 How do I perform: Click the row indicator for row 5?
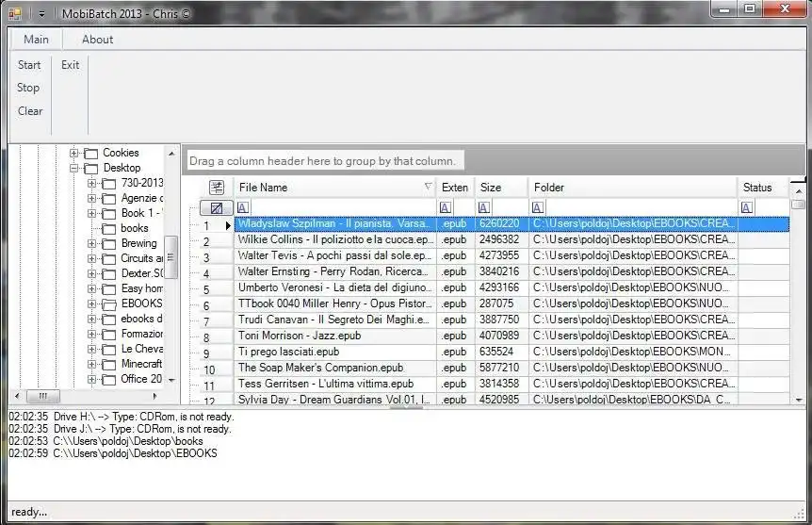217,289
